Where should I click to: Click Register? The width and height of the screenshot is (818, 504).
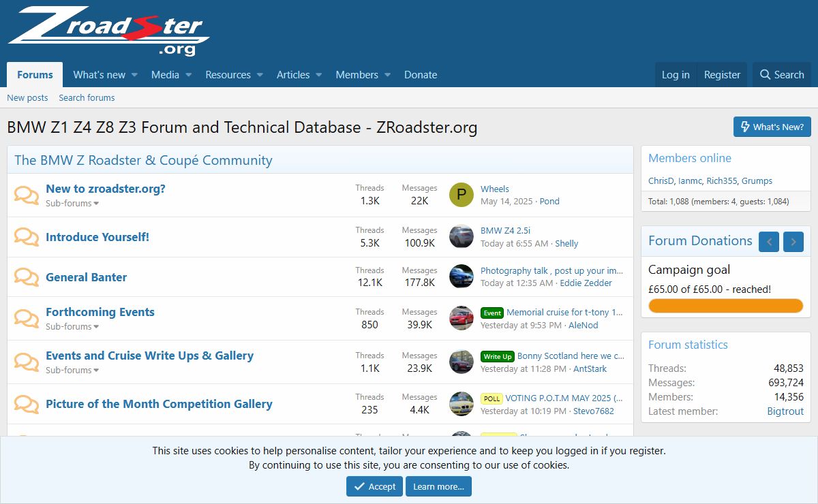[722, 75]
